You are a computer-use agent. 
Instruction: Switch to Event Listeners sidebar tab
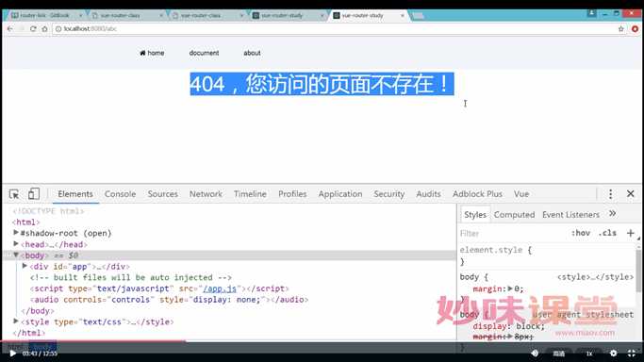tap(570, 215)
